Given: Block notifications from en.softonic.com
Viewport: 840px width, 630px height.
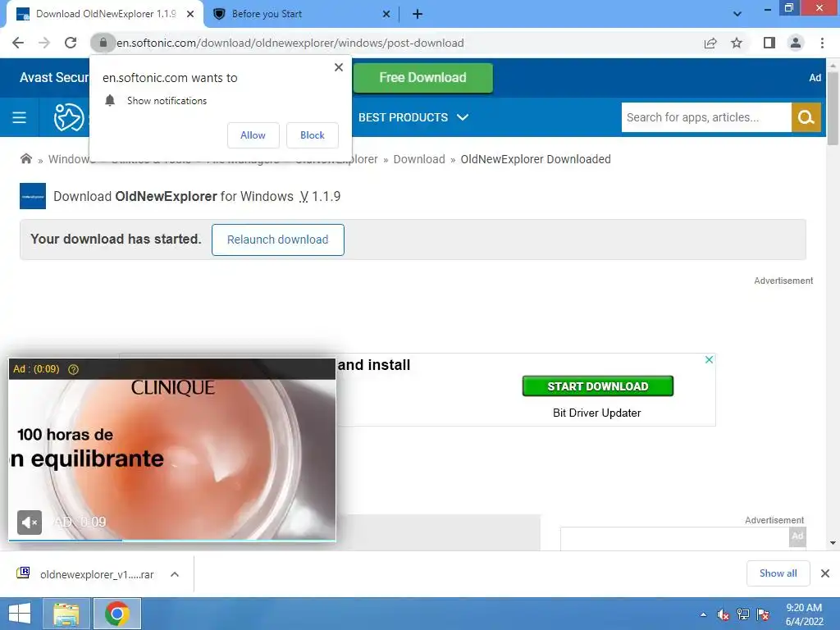Looking at the screenshot, I should [x=313, y=135].
